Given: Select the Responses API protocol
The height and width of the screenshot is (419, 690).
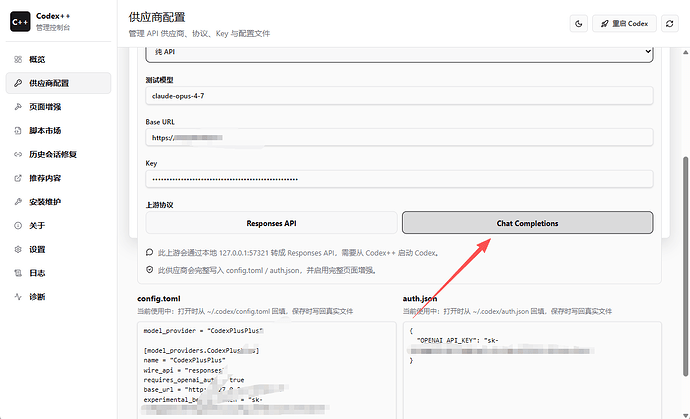Looking at the screenshot, I should pos(272,223).
